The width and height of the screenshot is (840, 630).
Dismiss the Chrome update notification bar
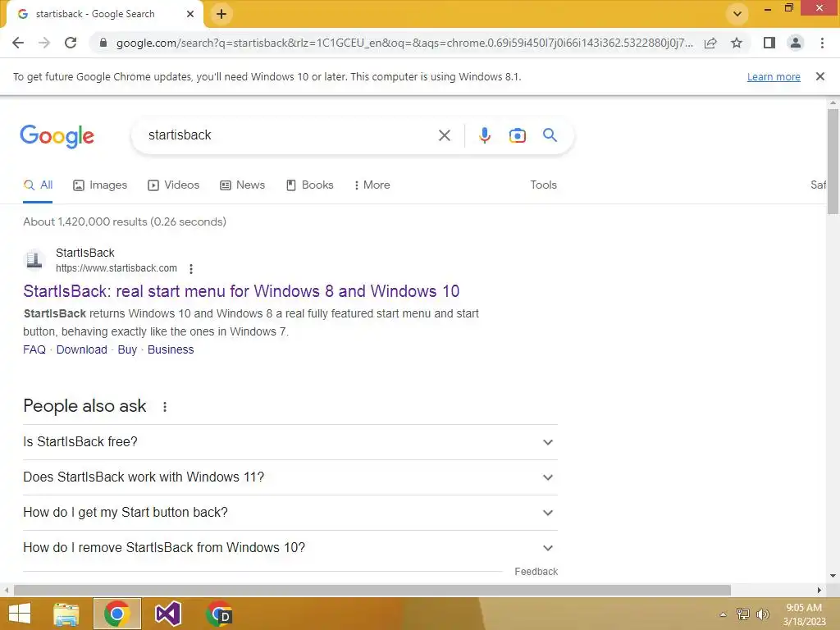[x=819, y=76]
